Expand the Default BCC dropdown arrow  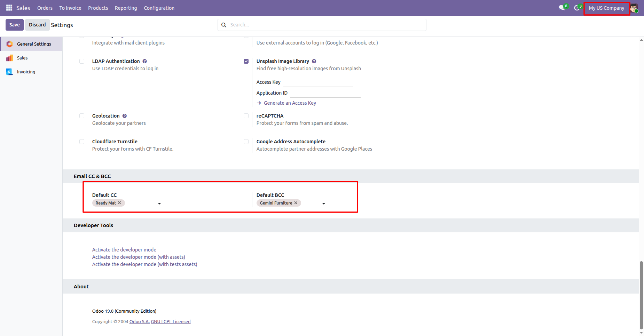[324, 203]
